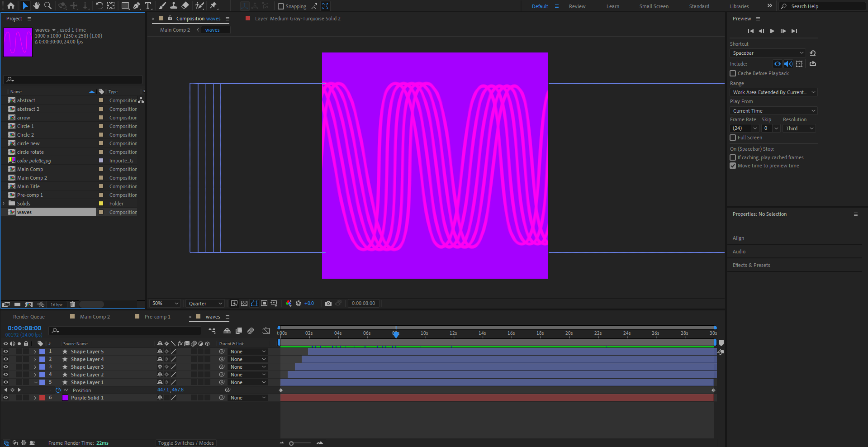
Task: Switch to the Small Screen workspace
Action: [x=654, y=6]
